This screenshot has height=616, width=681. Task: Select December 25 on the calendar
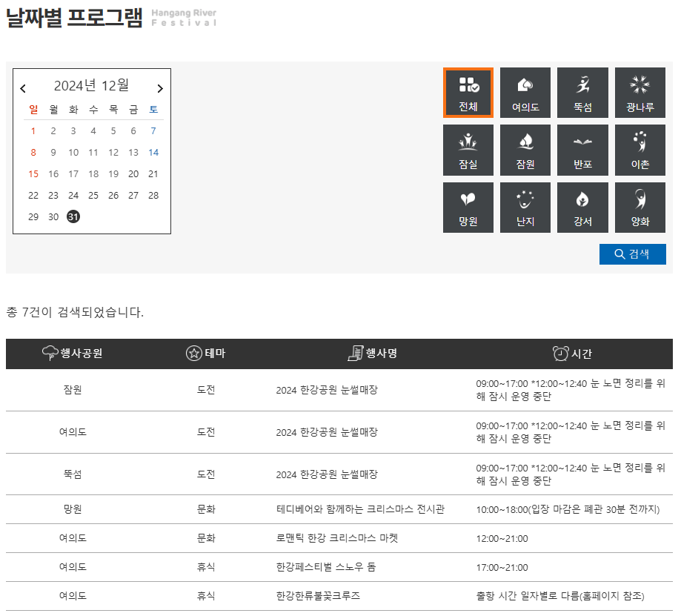tap(93, 194)
